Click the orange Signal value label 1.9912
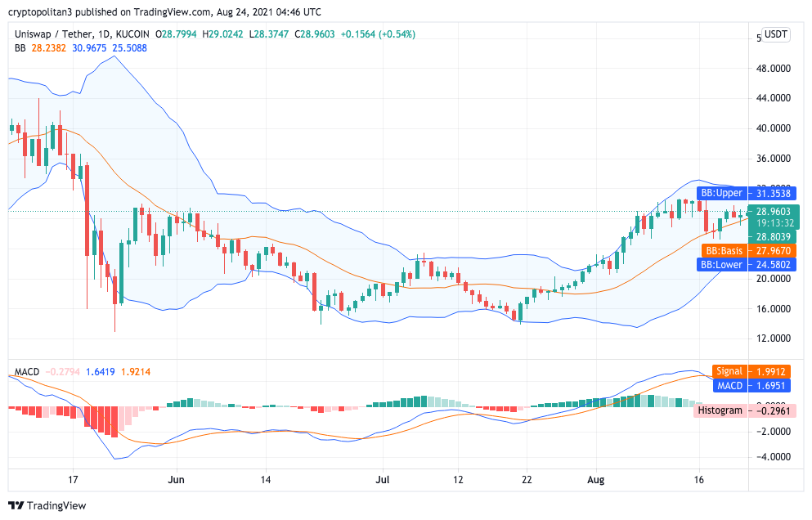Image resolution: width=812 pixels, height=520 pixels. click(751, 371)
